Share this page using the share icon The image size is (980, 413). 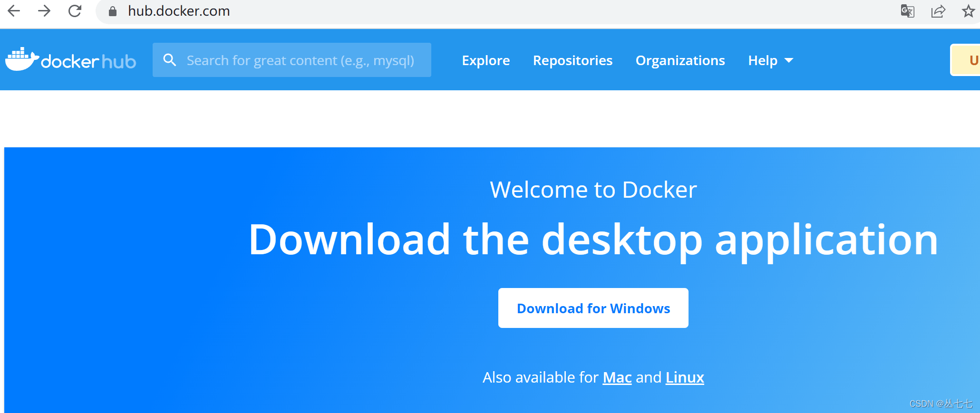[938, 11]
